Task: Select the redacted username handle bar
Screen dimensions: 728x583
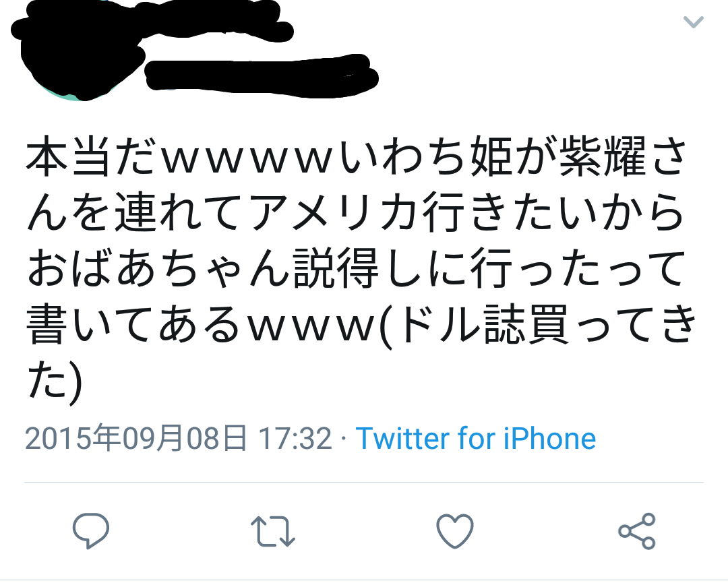Action: [261, 75]
